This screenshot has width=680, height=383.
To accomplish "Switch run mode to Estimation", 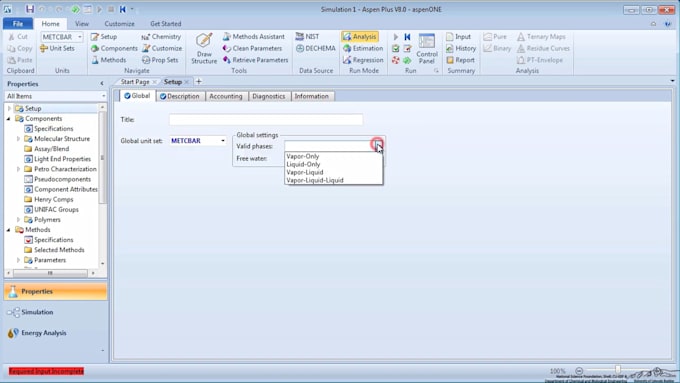I will click(363, 49).
